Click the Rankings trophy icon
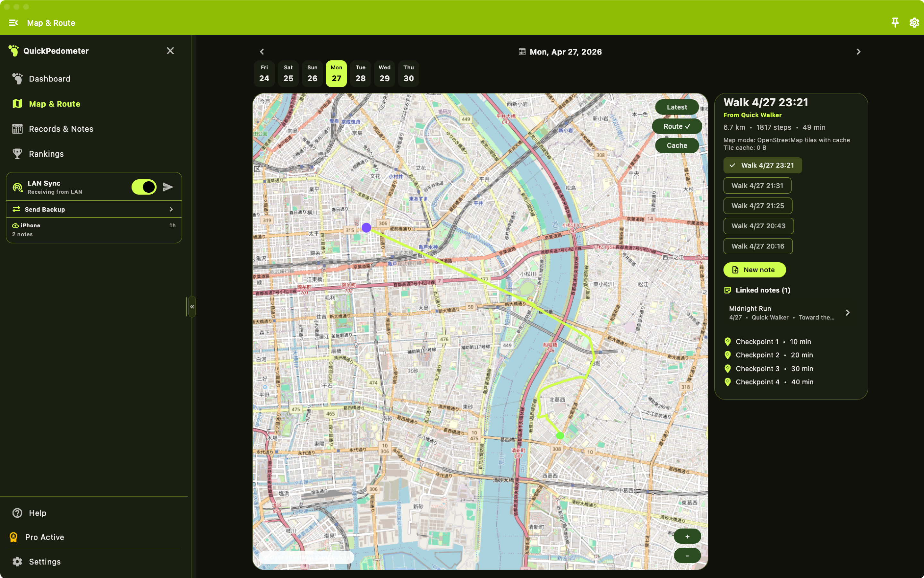Screen dimensions: 924x578 tap(17, 154)
